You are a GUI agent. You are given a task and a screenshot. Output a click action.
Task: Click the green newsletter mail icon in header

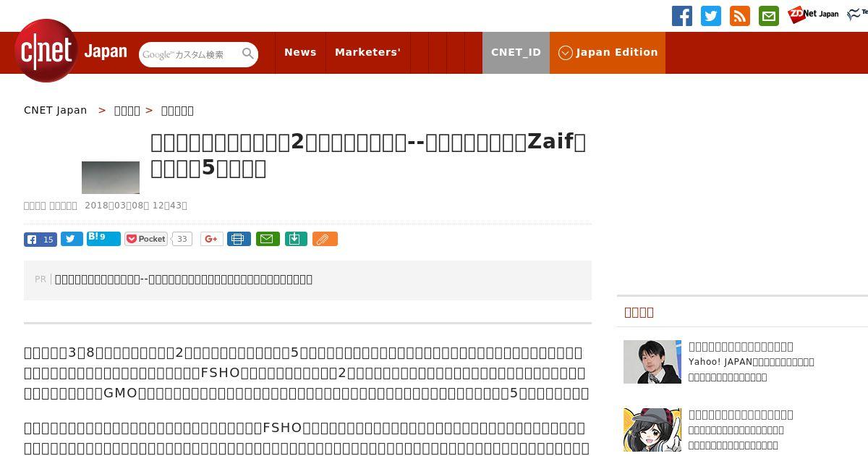pyautogui.click(x=769, y=16)
